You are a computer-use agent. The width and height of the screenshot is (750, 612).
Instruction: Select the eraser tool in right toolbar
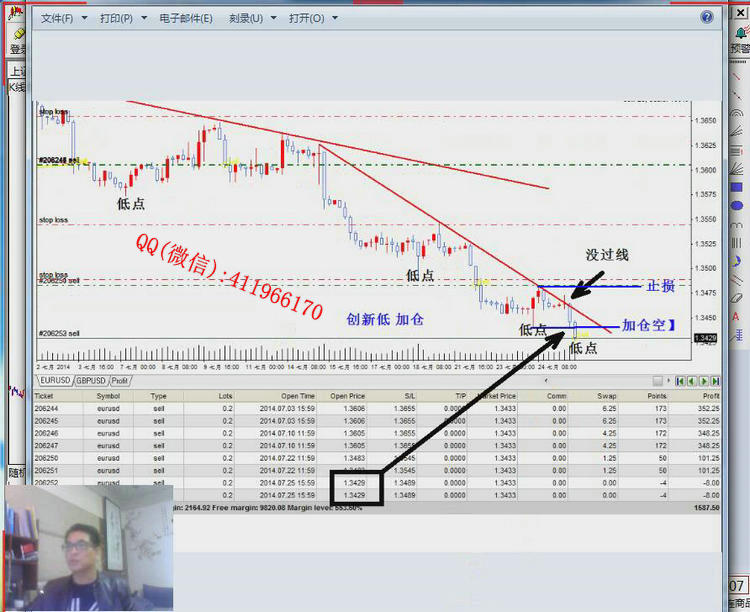pyautogui.click(x=738, y=297)
